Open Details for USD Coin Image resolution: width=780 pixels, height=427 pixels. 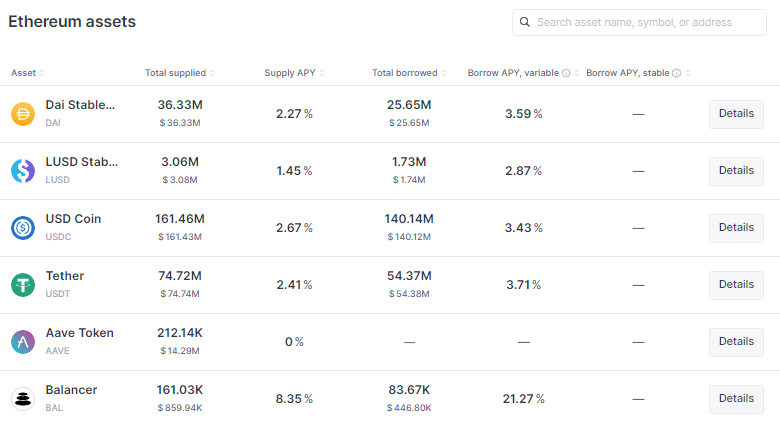[736, 228]
